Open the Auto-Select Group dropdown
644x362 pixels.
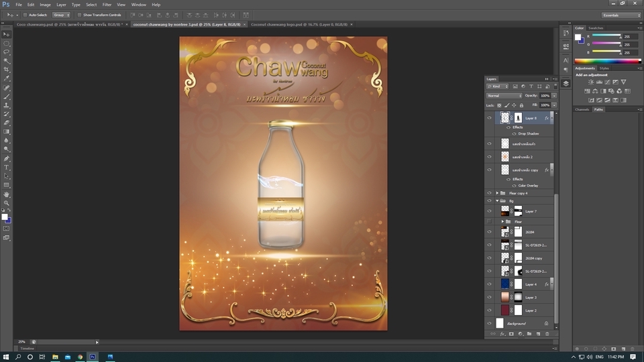click(x=61, y=15)
